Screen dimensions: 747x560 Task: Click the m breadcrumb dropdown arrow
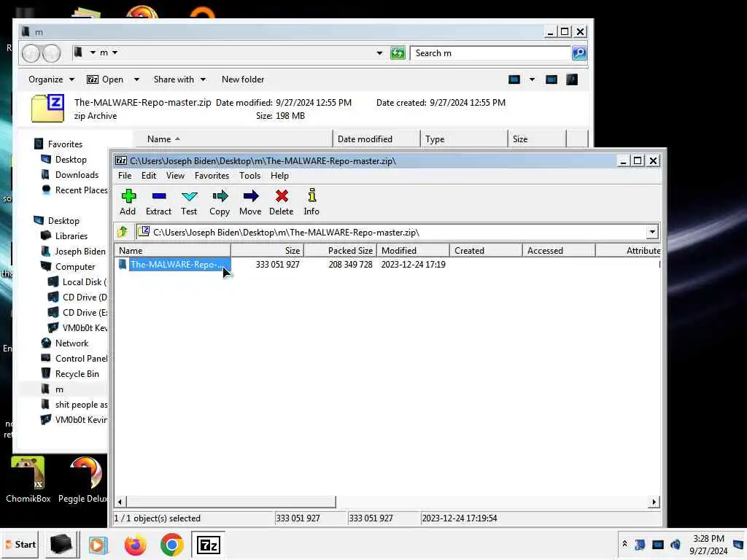pos(115,52)
